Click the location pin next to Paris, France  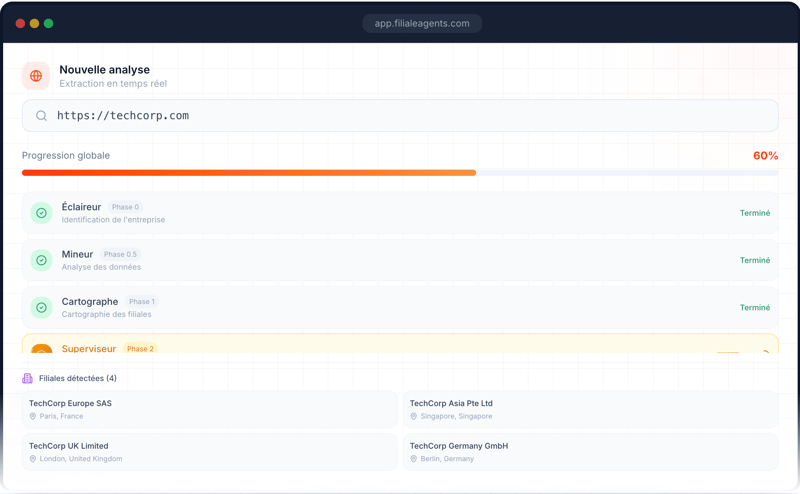click(x=33, y=416)
